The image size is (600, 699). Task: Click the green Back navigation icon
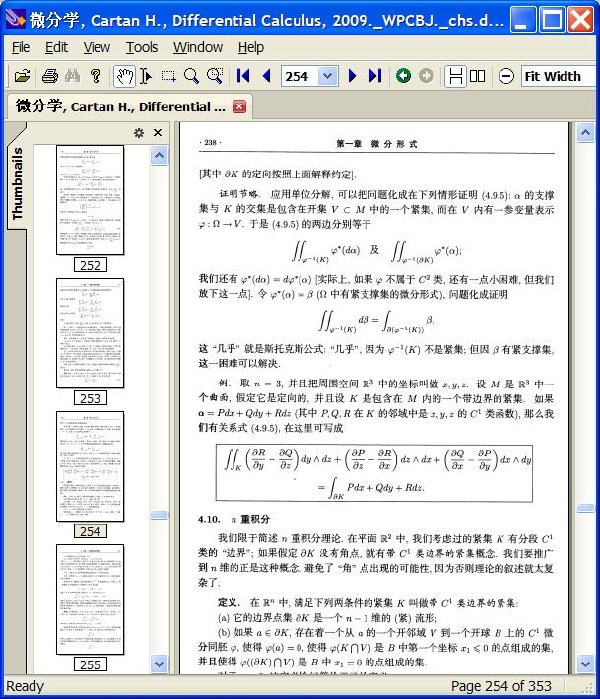pyautogui.click(x=403, y=76)
